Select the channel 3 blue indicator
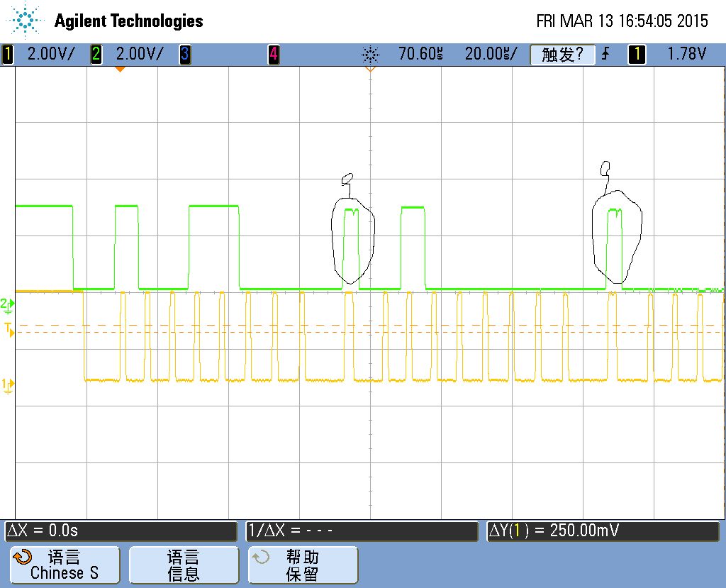Screen dimensions: 726x588 pos(185,54)
